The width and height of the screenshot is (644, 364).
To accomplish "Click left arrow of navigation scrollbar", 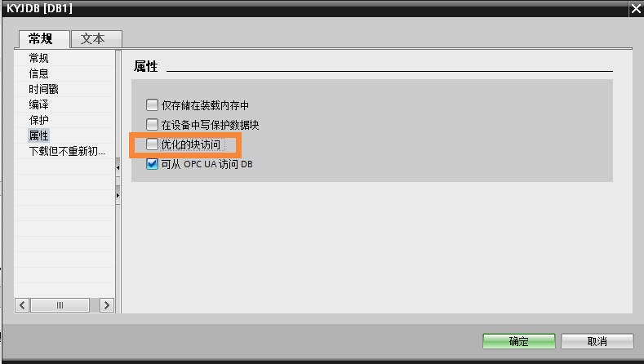I will [x=22, y=305].
